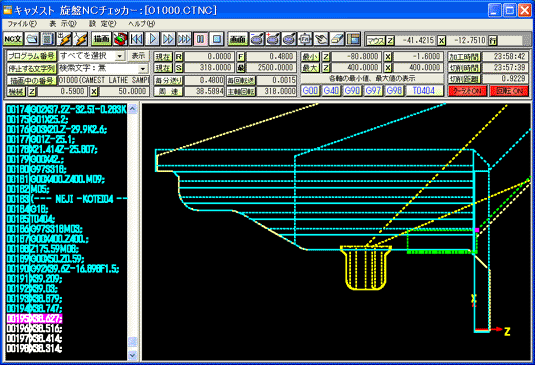Zoom in with the plus magnifier icon
Screen dimensions: 535x365
[x=273, y=39]
